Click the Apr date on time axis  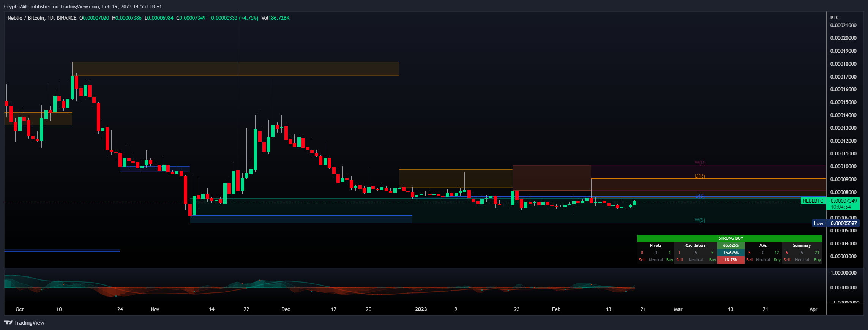click(813, 309)
